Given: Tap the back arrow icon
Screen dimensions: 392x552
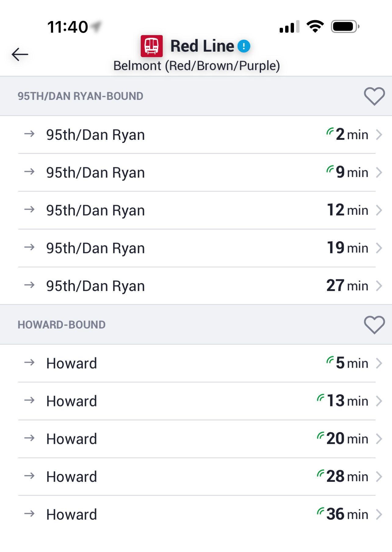Looking at the screenshot, I should (20, 55).
